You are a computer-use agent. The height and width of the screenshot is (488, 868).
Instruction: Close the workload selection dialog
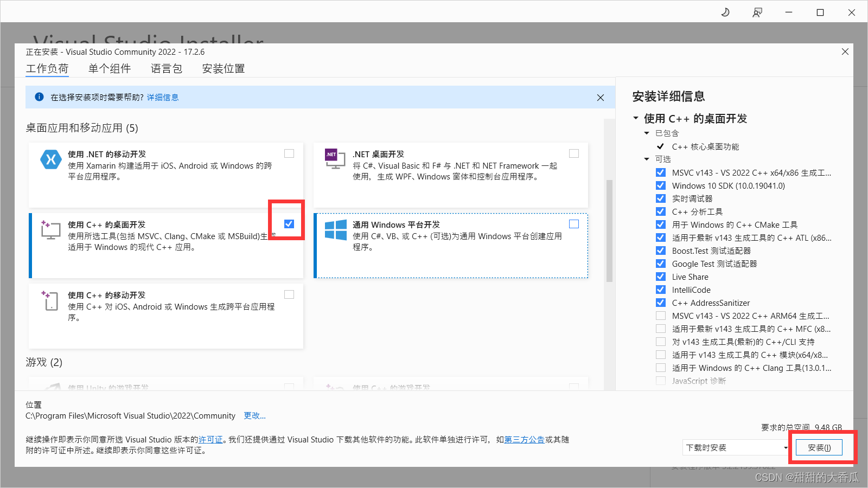point(845,52)
